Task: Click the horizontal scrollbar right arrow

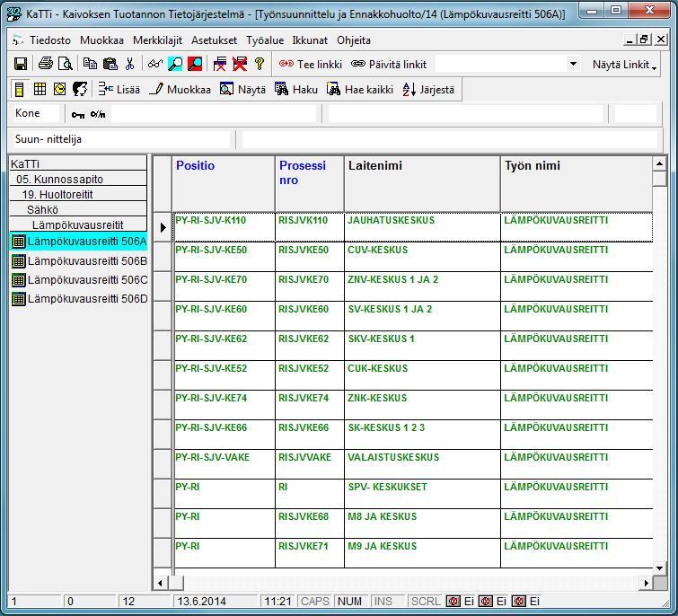Action: click(x=646, y=583)
